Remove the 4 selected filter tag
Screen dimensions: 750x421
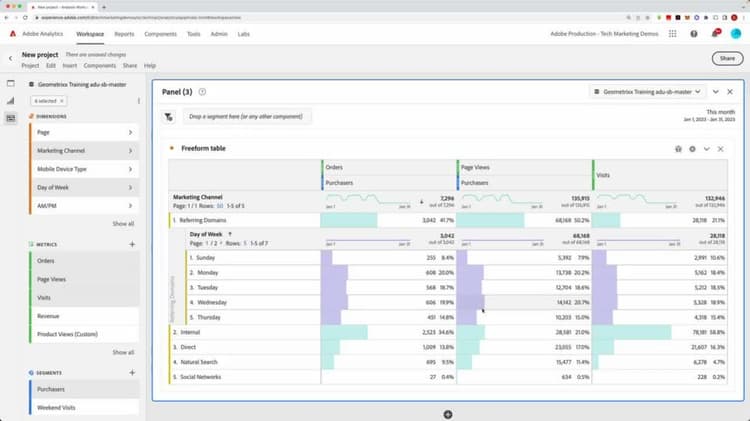[61, 101]
